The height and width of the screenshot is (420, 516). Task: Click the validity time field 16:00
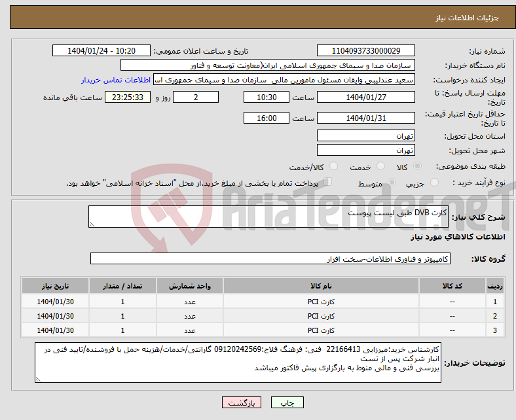pos(267,118)
